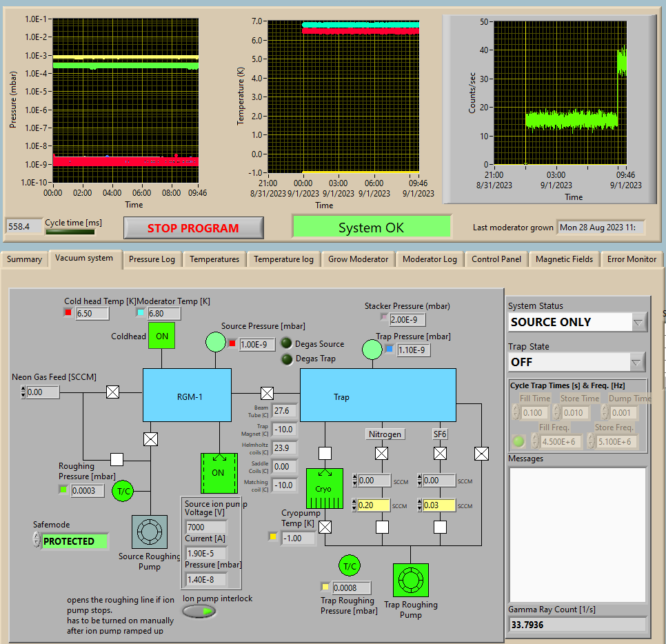Viewport: 666px width, 644px height.
Task: Click the red Cold head Temp color swatch
Action: (68, 313)
